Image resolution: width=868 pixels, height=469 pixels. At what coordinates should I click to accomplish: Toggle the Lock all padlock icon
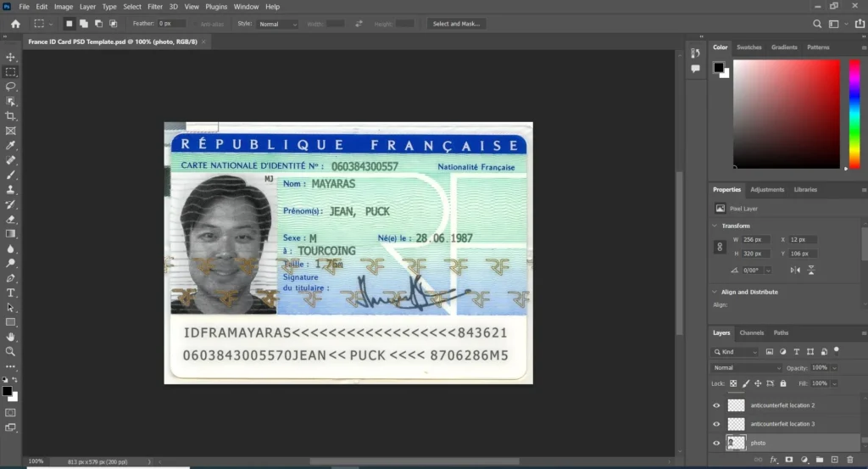pos(782,383)
